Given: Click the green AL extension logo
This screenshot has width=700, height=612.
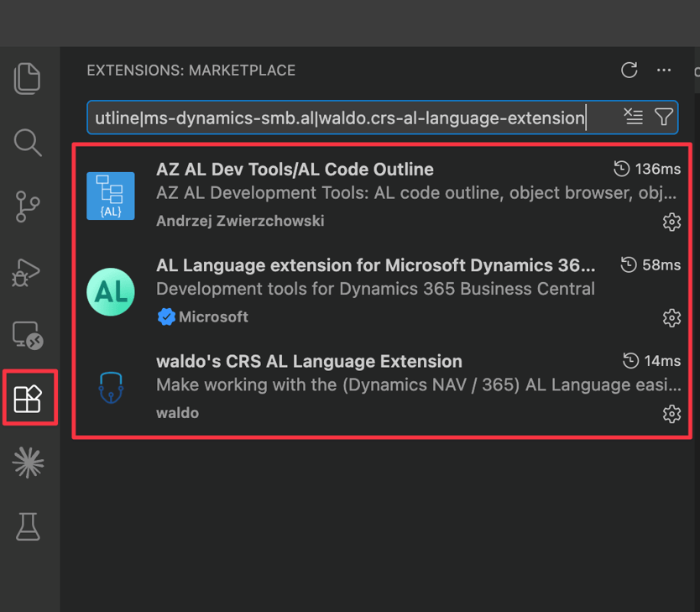Looking at the screenshot, I should point(111,292).
